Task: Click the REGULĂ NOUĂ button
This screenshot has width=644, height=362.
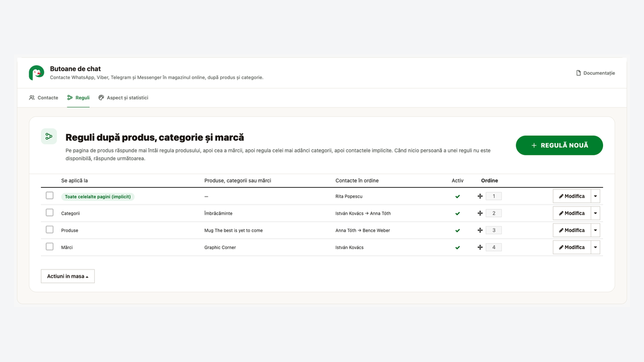Action: [x=559, y=145]
